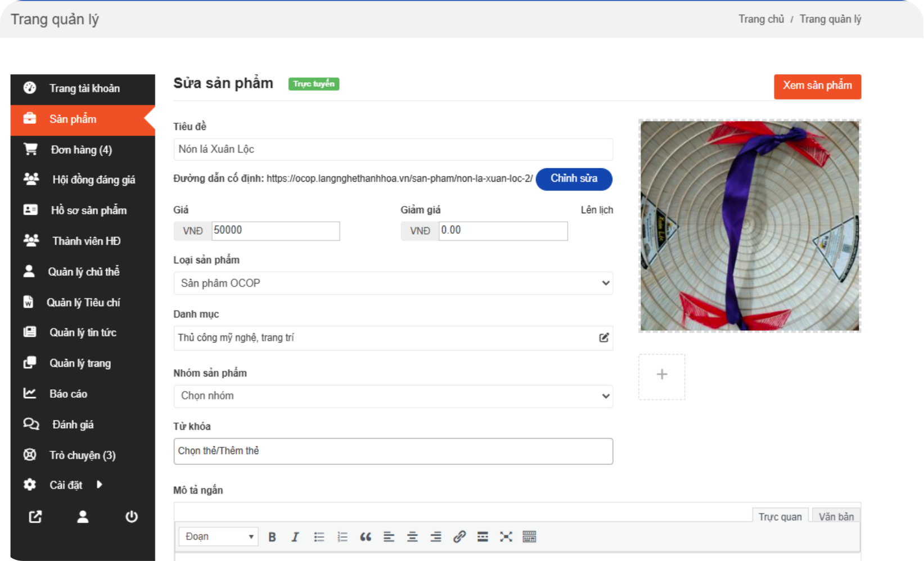Viewport: 924px width, 561px height.
Task: Go to Báo cáo in the sidebar
Action: click(68, 394)
